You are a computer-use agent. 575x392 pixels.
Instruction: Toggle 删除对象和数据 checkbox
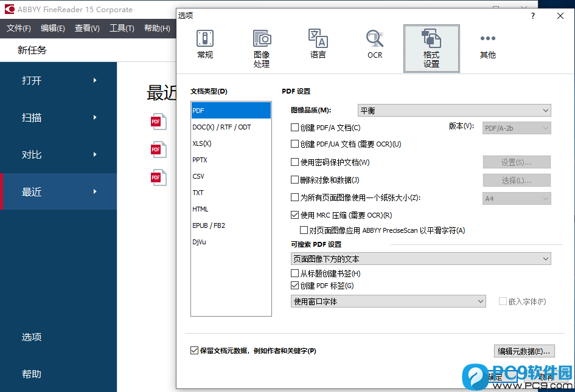pos(294,179)
